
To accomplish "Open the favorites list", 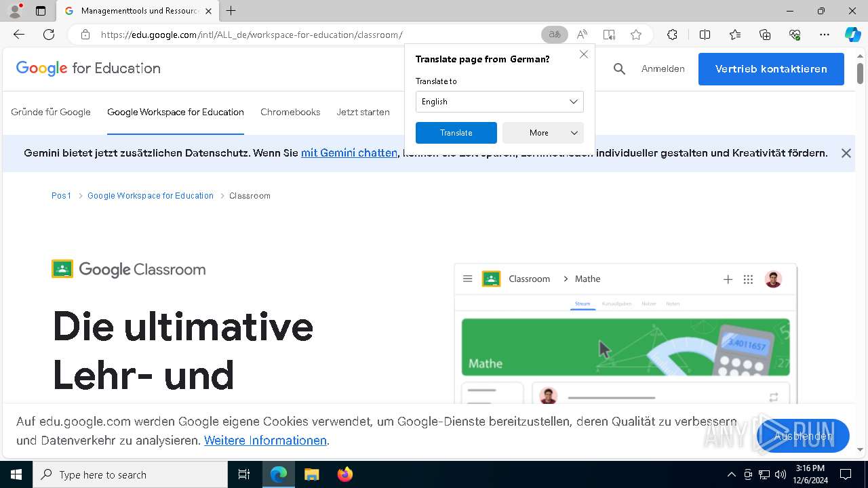I will (735, 35).
